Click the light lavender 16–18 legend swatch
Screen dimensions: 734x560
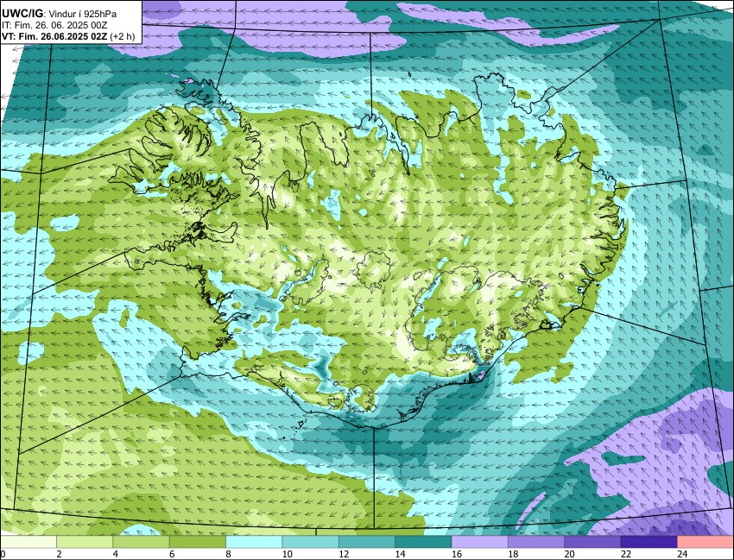[x=479, y=542]
